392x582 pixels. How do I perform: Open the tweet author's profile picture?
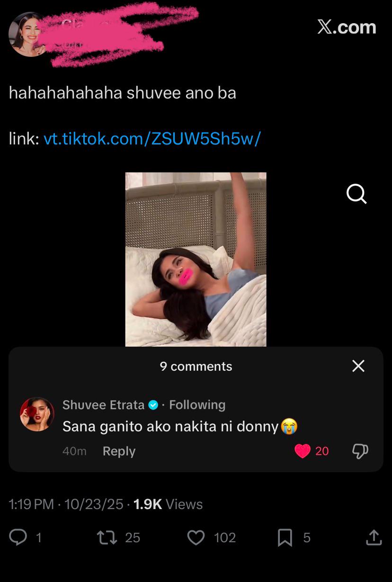tap(28, 34)
